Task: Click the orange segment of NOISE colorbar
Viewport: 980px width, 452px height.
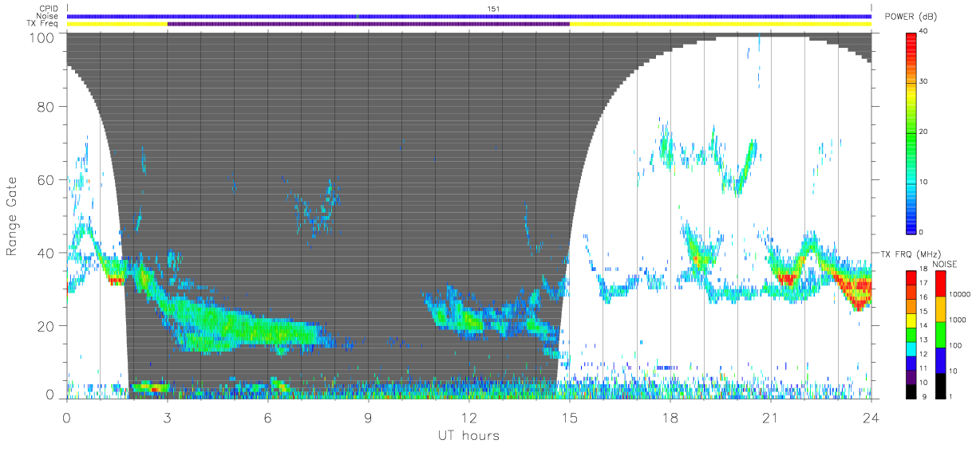Action: (940, 308)
